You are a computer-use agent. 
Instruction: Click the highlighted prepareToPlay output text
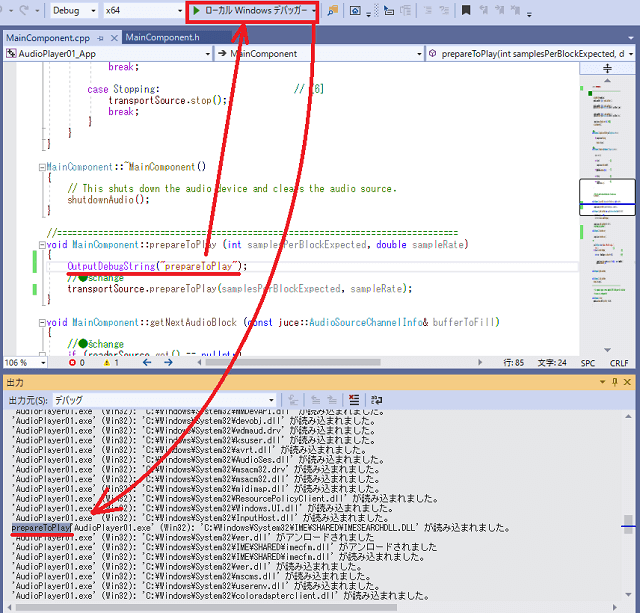(x=42, y=528)
